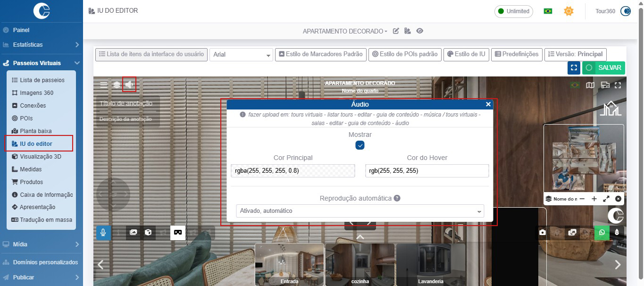The height and width of the screenshot is (286, 644).
Task: Uncheck the Mostrar checkbox
Action: tap(360, 145)
